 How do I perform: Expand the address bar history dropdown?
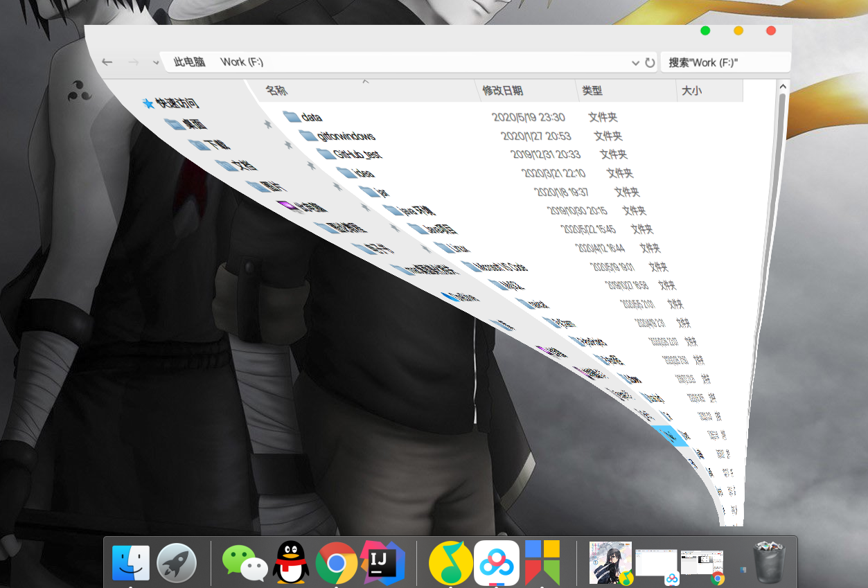pos(635,63)
